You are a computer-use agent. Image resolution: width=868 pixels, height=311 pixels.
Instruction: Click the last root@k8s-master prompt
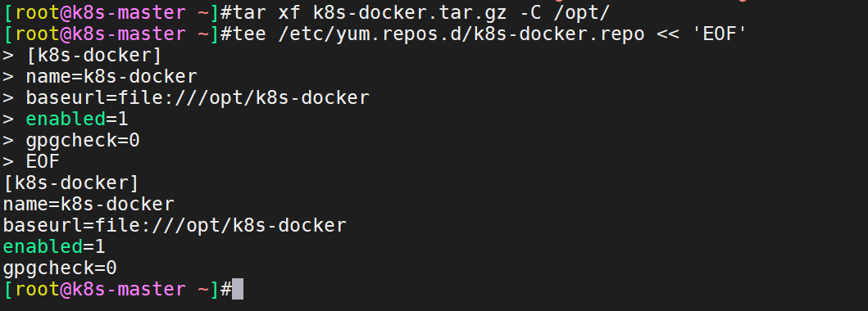[117, 290]
